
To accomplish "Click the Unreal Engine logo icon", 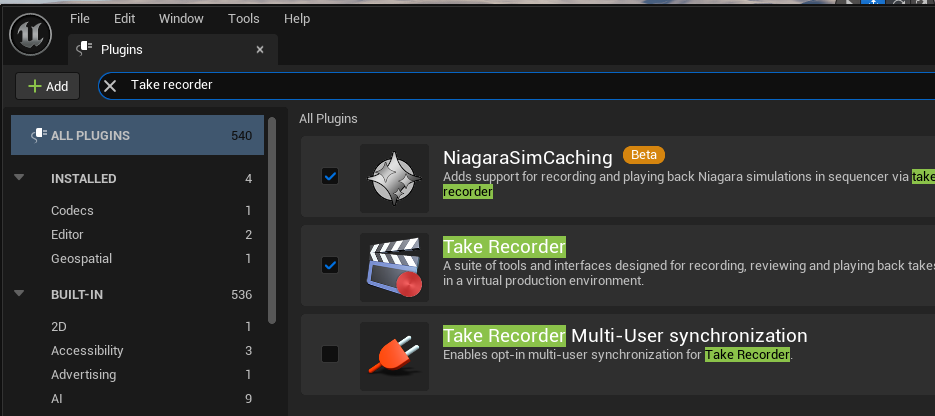I will click(x=30, y=35).
